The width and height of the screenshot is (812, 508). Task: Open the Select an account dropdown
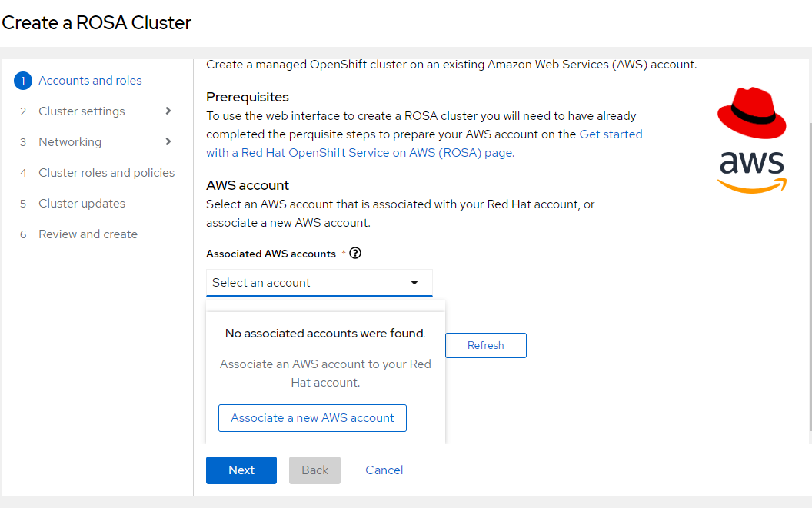click(318, 283)
